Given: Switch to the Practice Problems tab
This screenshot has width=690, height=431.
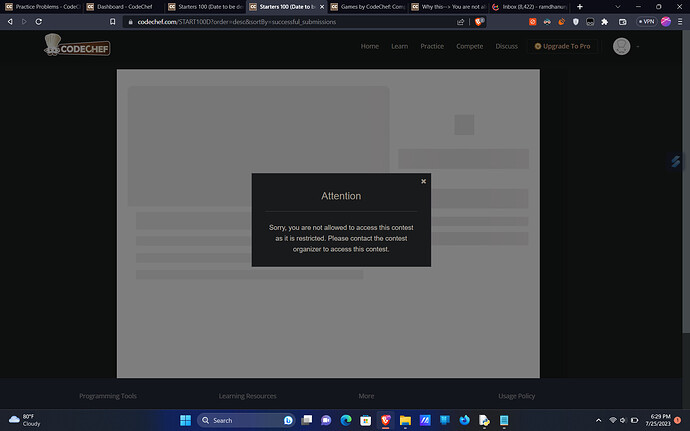Looking at the screenshot, I should [x=42, y=7].
